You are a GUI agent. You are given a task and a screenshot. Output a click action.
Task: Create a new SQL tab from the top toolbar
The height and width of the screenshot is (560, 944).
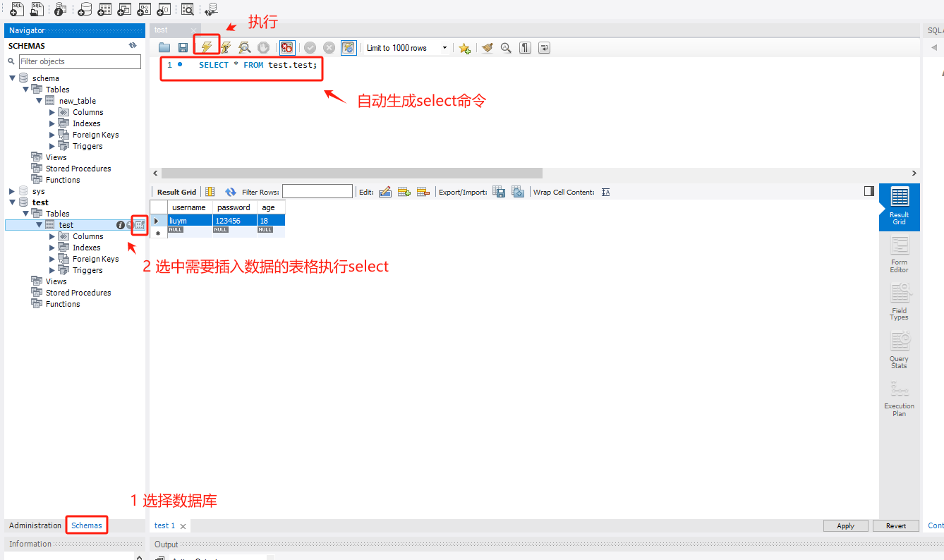pos(18,9)
